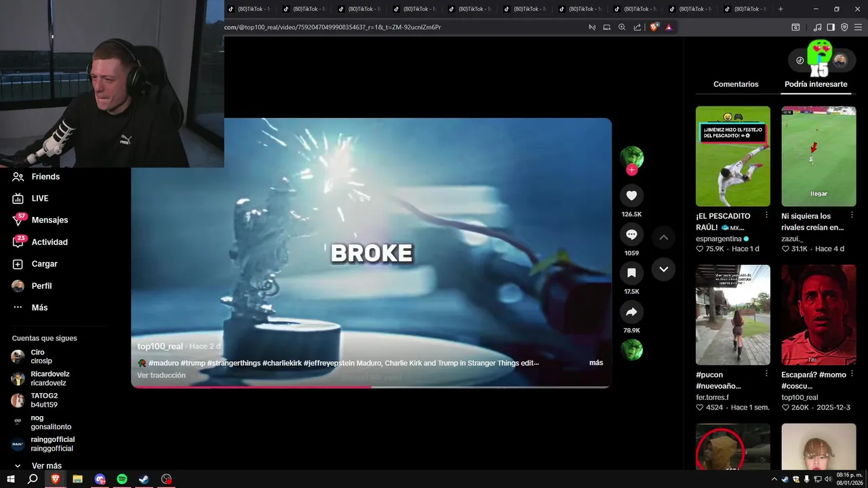
Task: Open the Brave hamburger menu
Action: pos(859,27)
